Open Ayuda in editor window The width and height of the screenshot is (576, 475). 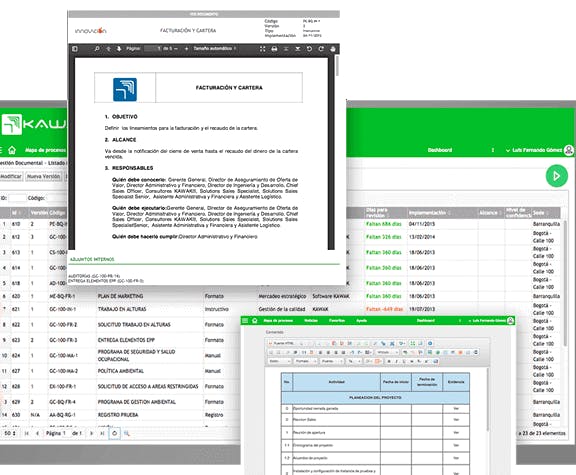pyautogui.click(x=362, y=321)
